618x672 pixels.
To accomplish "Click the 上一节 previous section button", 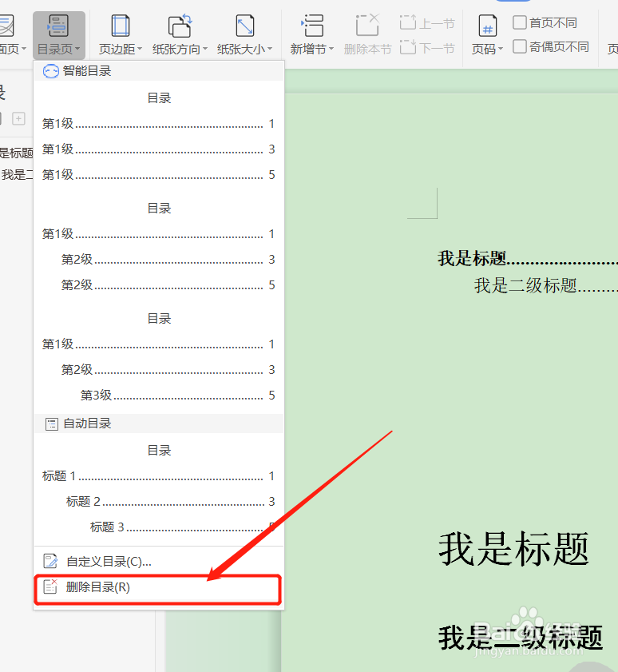I will [x=427, y=22].
